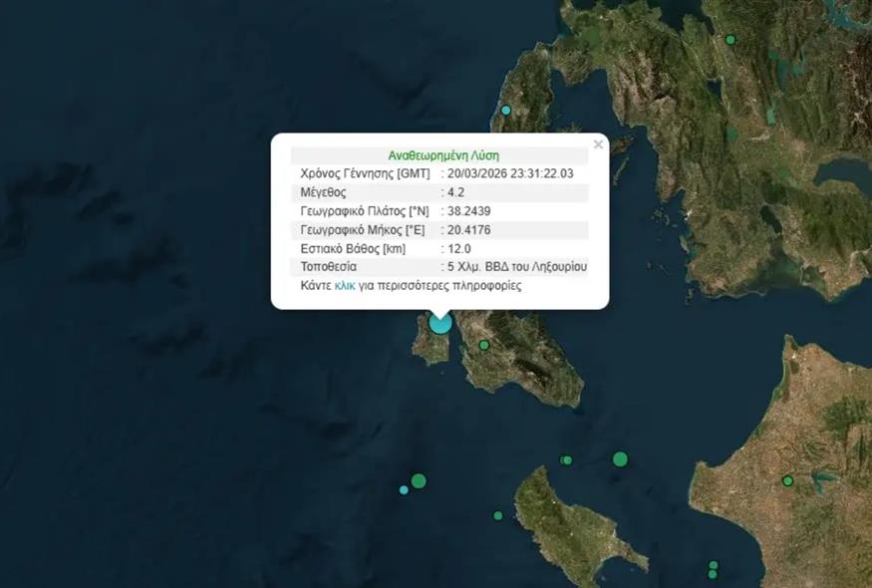The height and width of the screenshot is (588, 872).
Task: Select the small marker near the top mainland peninsula
Action: coord(506,108)
